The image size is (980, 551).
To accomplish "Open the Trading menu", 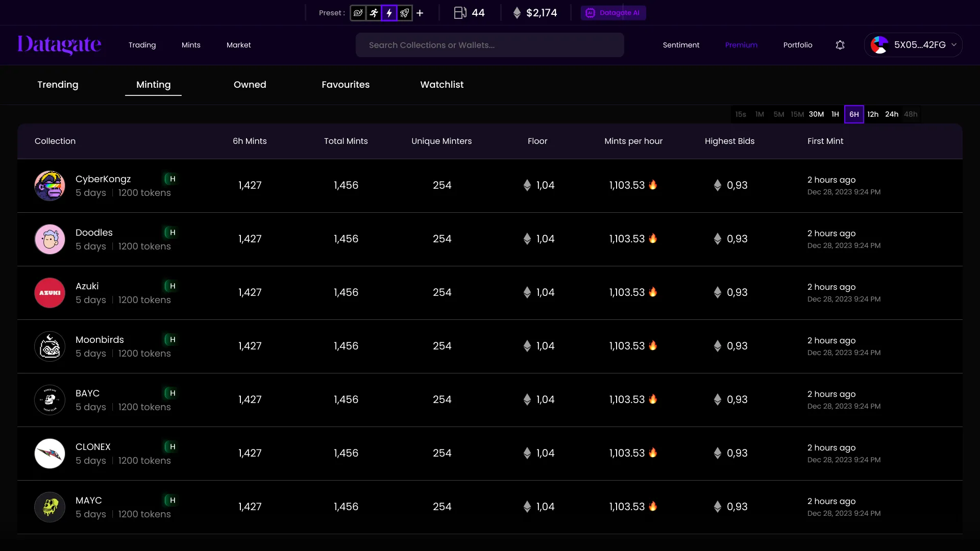I will click(142, 45).
